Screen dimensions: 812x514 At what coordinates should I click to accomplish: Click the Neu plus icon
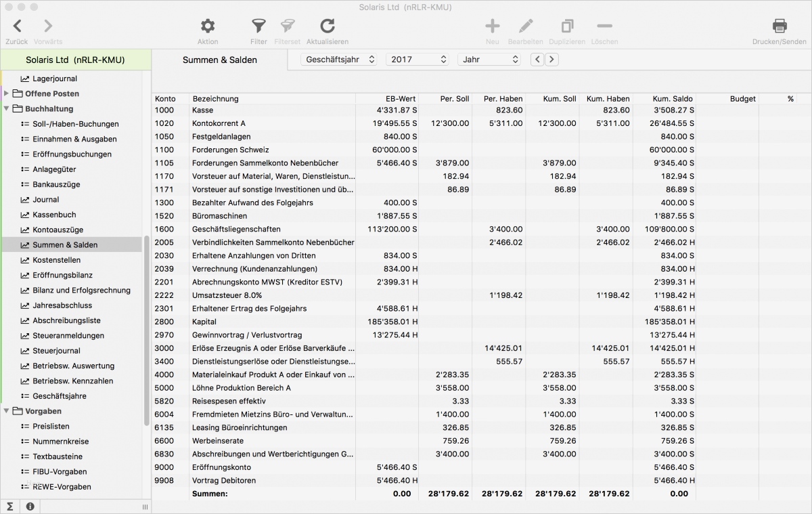pyautogui.click(x=493, y=26)
